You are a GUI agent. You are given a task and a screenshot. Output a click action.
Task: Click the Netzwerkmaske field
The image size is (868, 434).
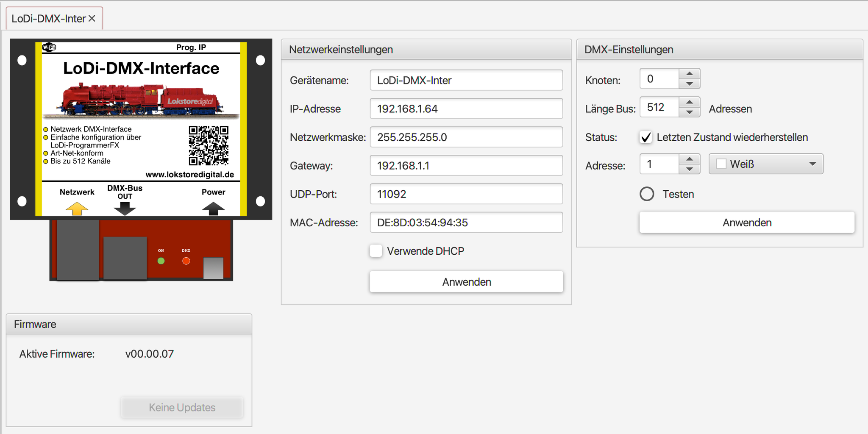pyautogui.click(x=466, y=137)
